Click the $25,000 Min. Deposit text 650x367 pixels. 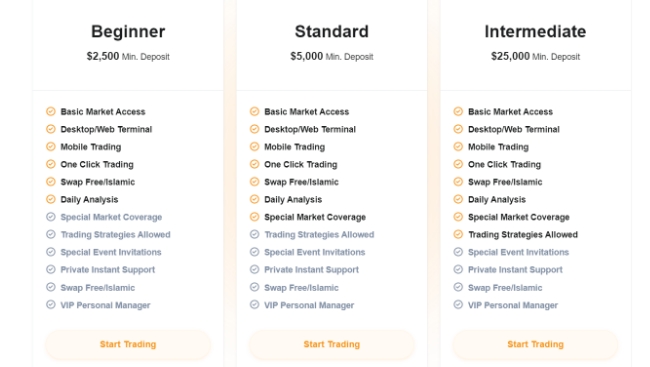pos(535,56)
